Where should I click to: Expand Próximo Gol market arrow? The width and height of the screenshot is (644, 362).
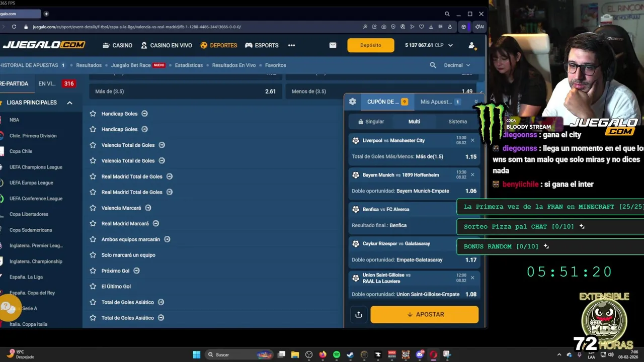pos(136,270)
